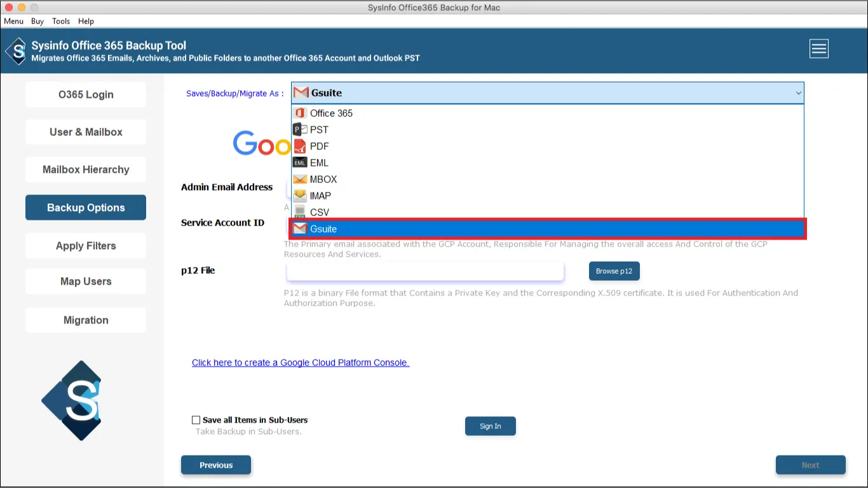Choose IMAP from the format list
This screenshot has width=868, height=488.
(x=548, y=196)
